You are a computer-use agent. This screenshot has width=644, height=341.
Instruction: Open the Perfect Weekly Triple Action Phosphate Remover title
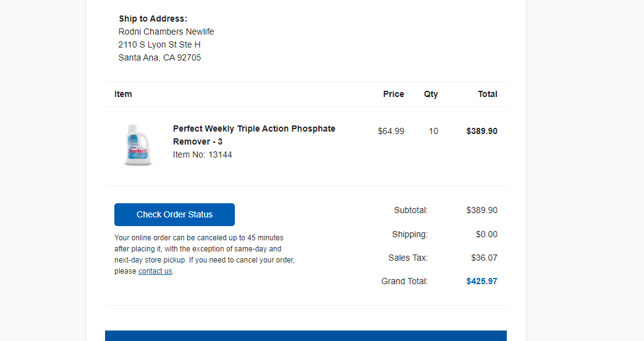254,135
